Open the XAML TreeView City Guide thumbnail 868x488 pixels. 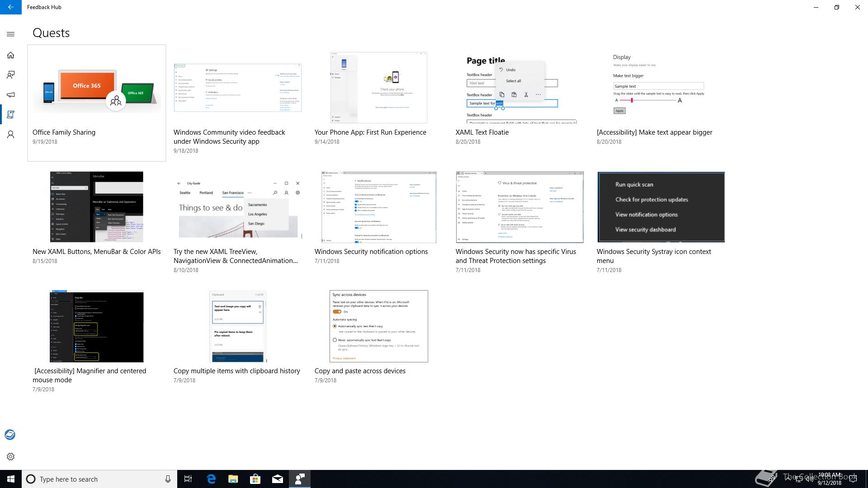point(238,207)
